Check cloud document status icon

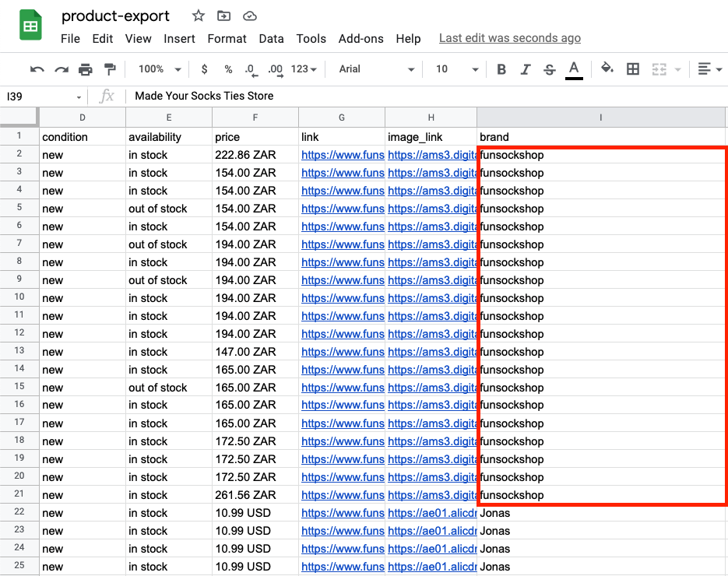click(x=250, y=16)
